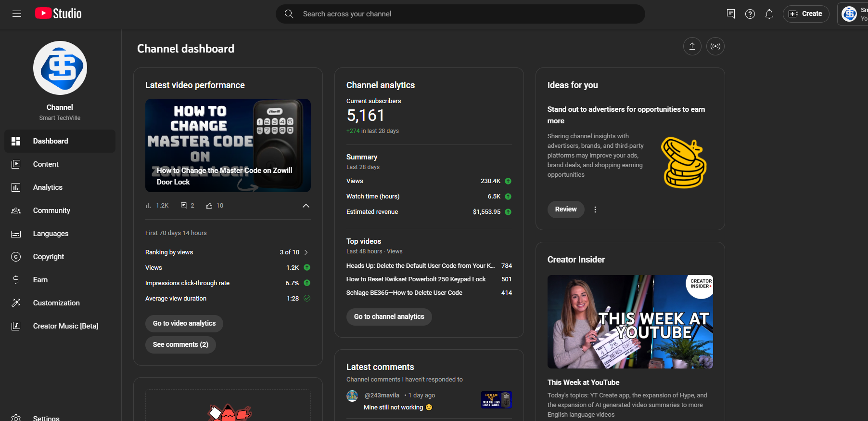Image resolution: width=868 pixels, height=421 pixels.
Task: Open Analytics in the sidebar
Action: click(x=60, y=187)
